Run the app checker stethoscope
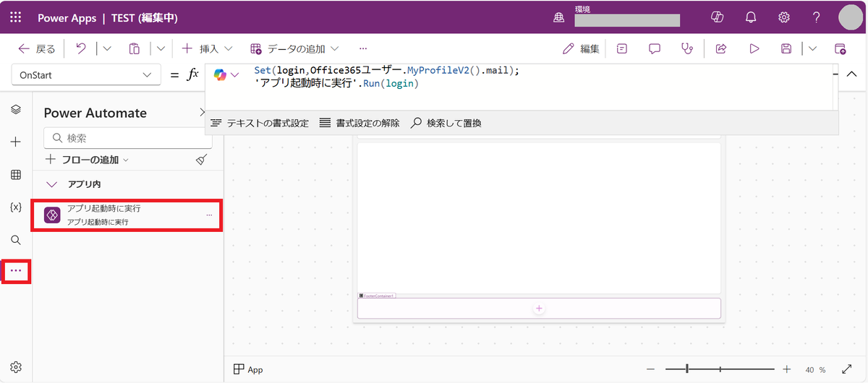This screenshot has height=383, width=868. (687, 48)
